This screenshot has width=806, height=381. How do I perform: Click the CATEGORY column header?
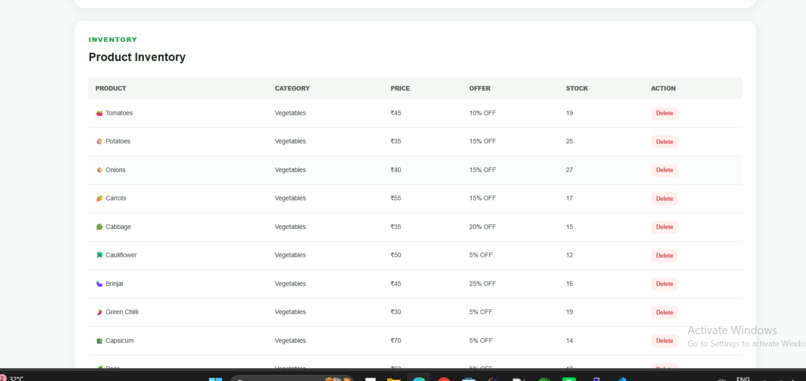click(292, 88)
